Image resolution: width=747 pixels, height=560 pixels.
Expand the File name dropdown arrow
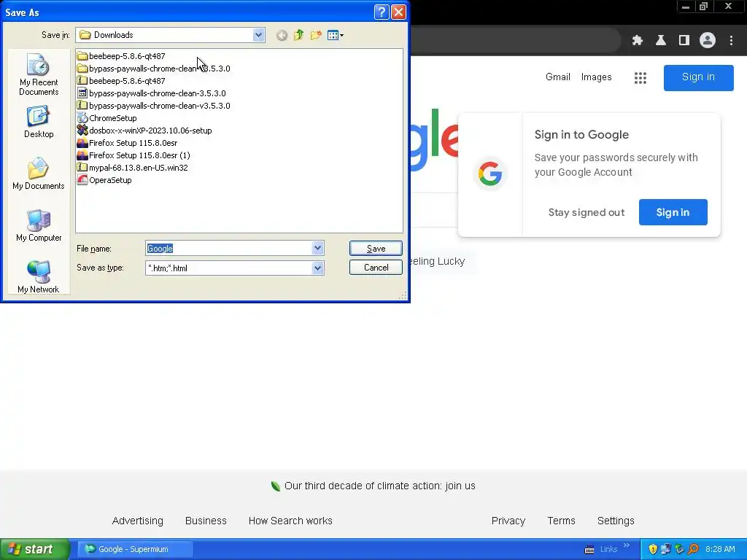click(318, 248)
